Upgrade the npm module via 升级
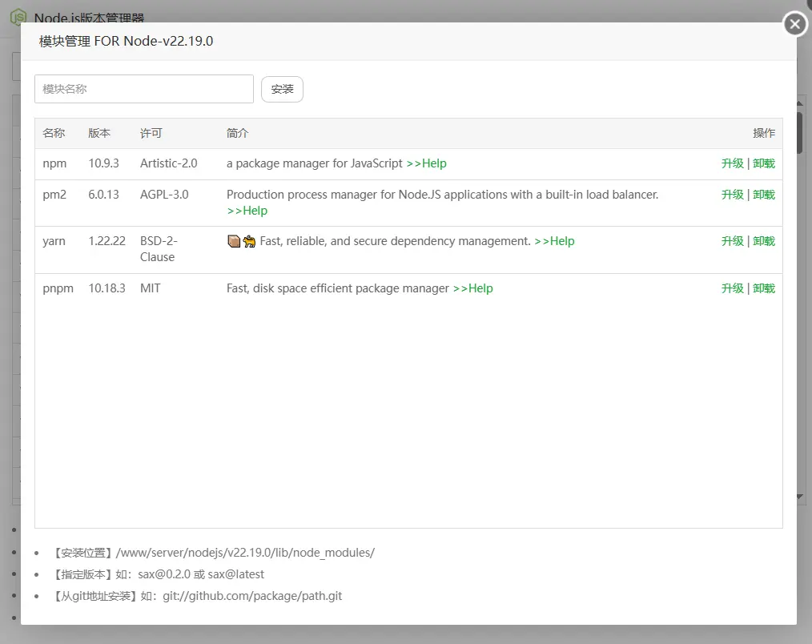Viewport: 812px width, 644px height. (731, 163)
